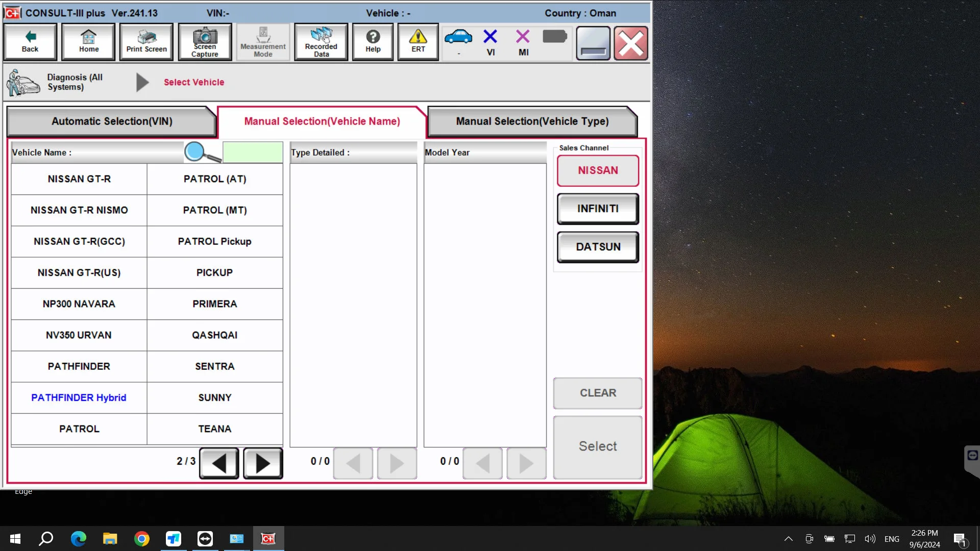The image size is (980, 551).
Task: Open TeamViewer from taskbar
Action: point(205,539)
